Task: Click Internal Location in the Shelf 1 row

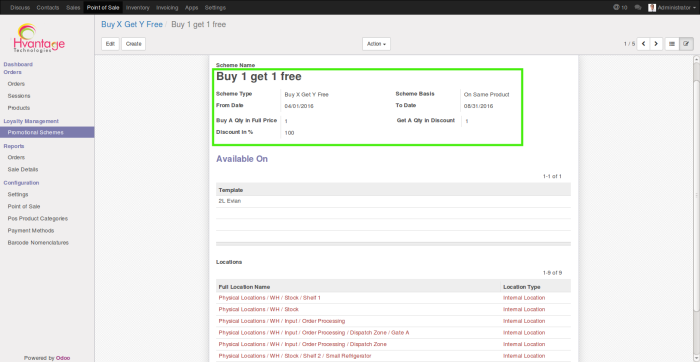Action: [x=524, y=298]
